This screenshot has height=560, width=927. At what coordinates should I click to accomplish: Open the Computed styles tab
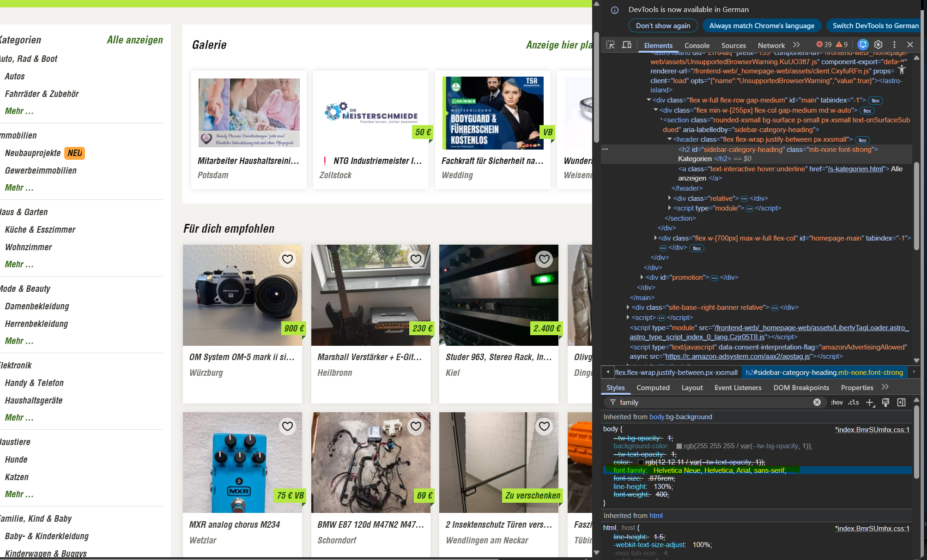[x=653, y=388]
